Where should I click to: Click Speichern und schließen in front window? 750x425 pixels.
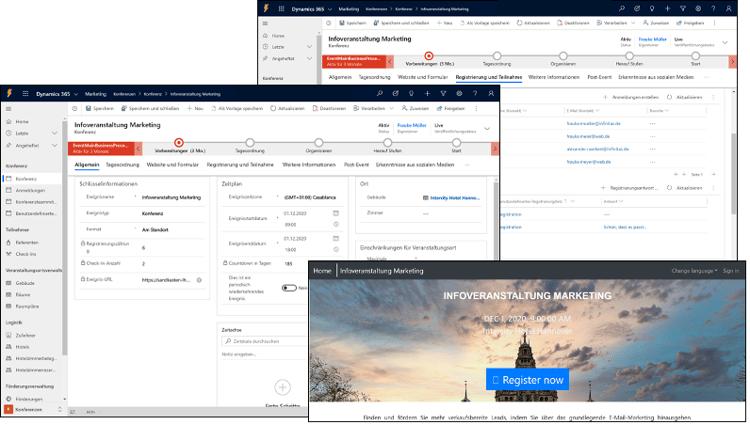coord(150,109)
